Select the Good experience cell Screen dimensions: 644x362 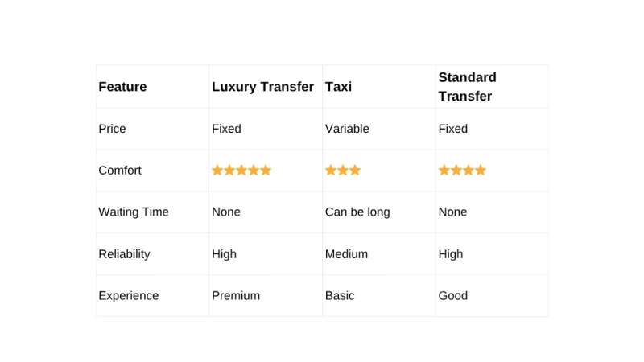click(x=453, y=296)
